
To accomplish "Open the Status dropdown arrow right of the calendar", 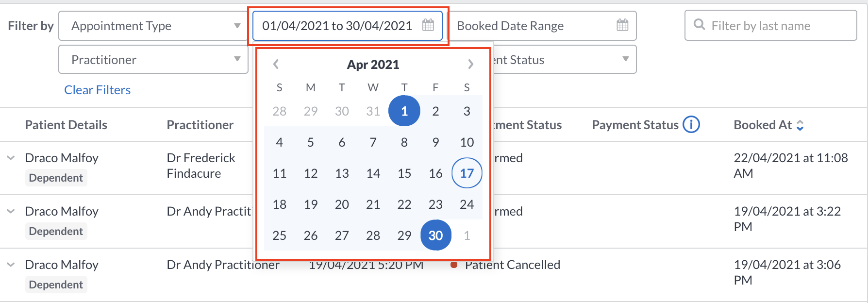I will tap(626, 59).
